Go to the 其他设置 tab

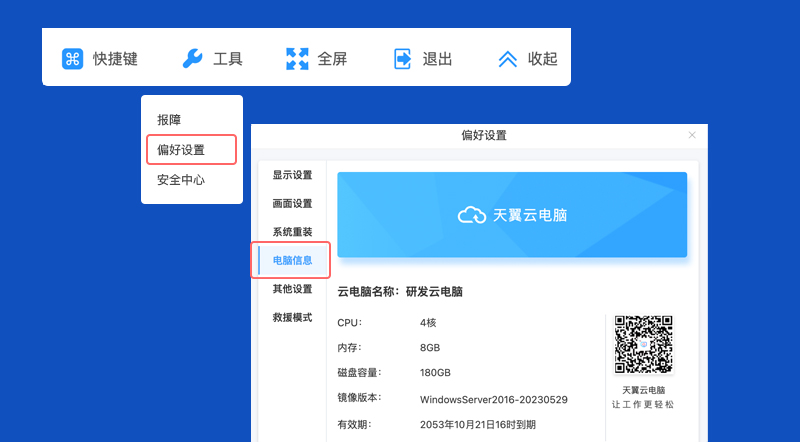292,289
